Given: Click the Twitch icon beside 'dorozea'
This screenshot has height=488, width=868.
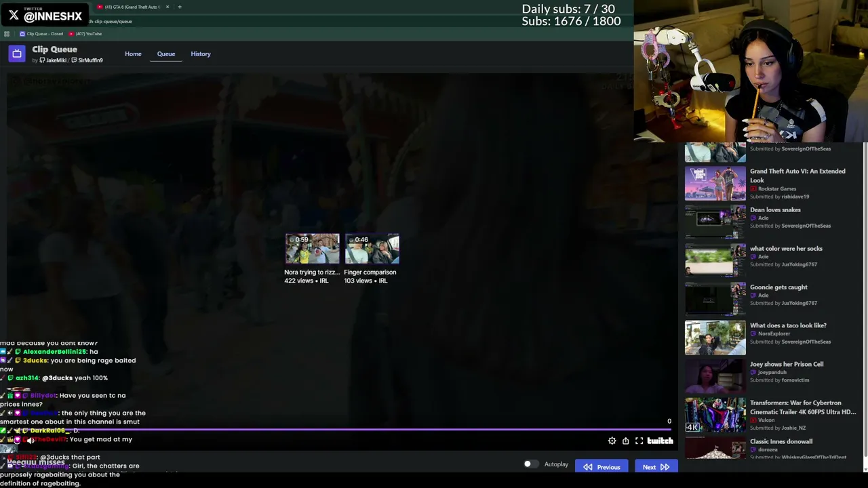Looking at the screenshot, I should (x=753, y=450).
